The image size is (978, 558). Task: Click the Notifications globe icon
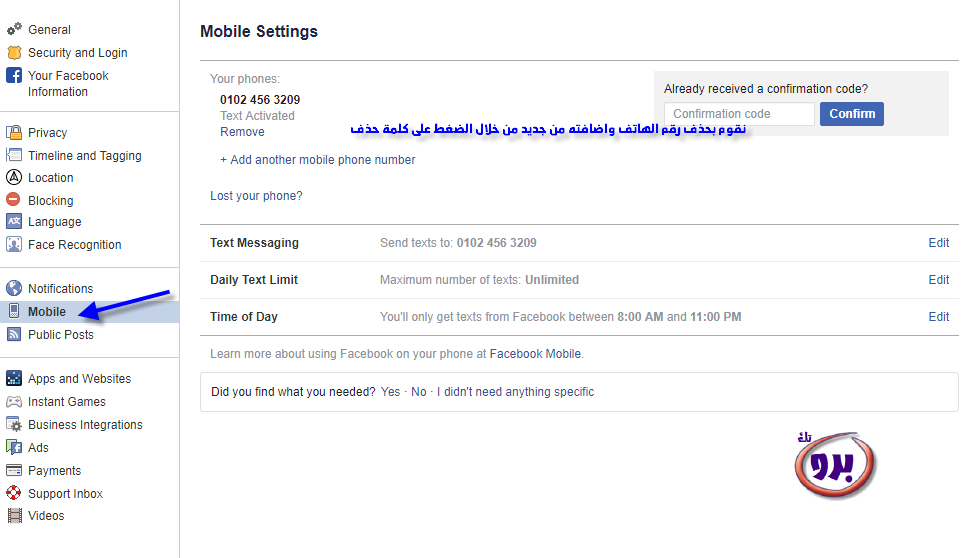14,289
